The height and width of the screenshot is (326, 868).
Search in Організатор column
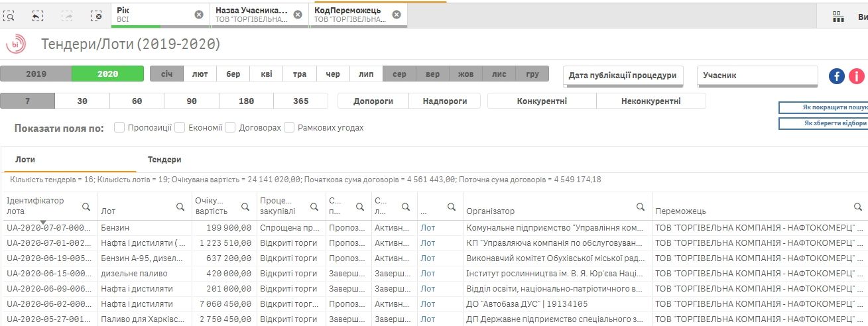click(x=640, y=206)
